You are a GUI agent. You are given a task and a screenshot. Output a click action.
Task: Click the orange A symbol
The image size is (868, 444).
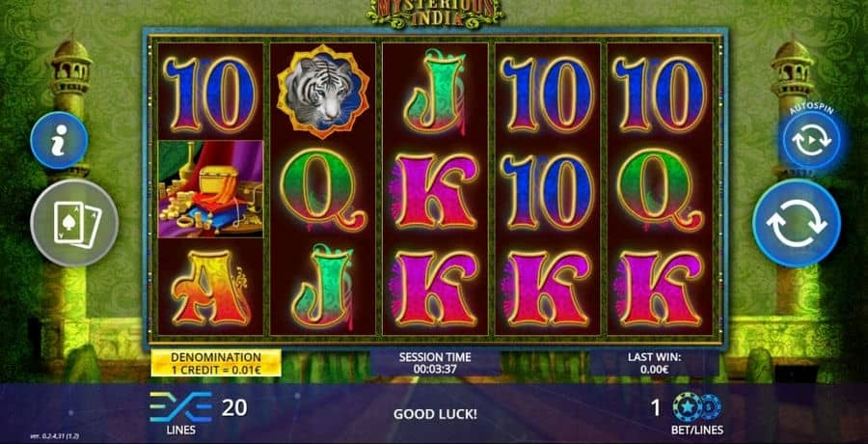[212, 287]
